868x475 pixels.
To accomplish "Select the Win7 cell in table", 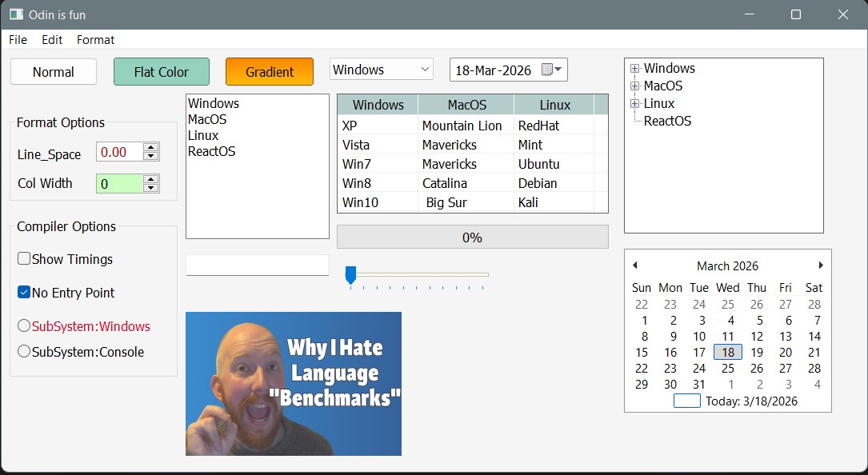I will pyautogui.click(x=378, y=165).
